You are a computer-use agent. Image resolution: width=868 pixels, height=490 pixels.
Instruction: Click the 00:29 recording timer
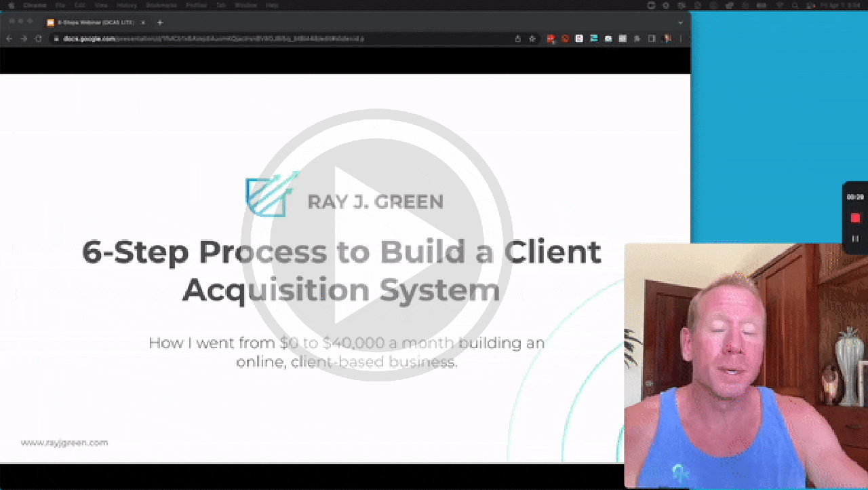(x=855, y=197)
